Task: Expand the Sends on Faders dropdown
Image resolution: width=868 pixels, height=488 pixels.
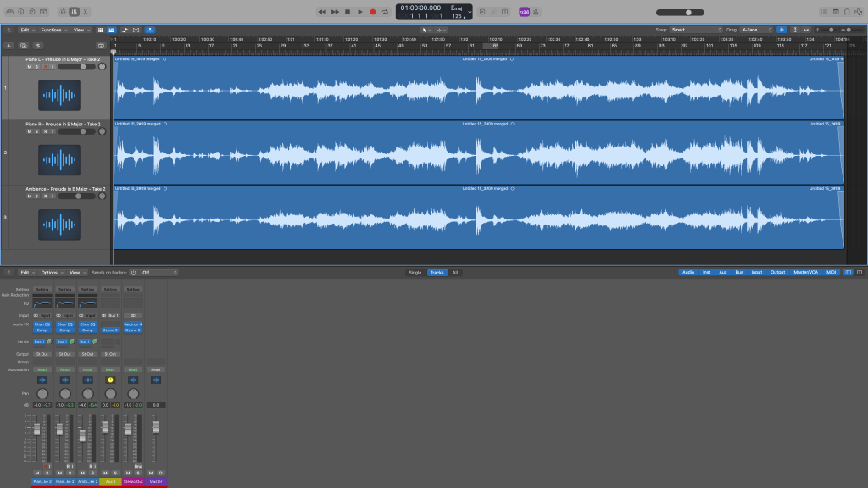Action: pos(159,273)
